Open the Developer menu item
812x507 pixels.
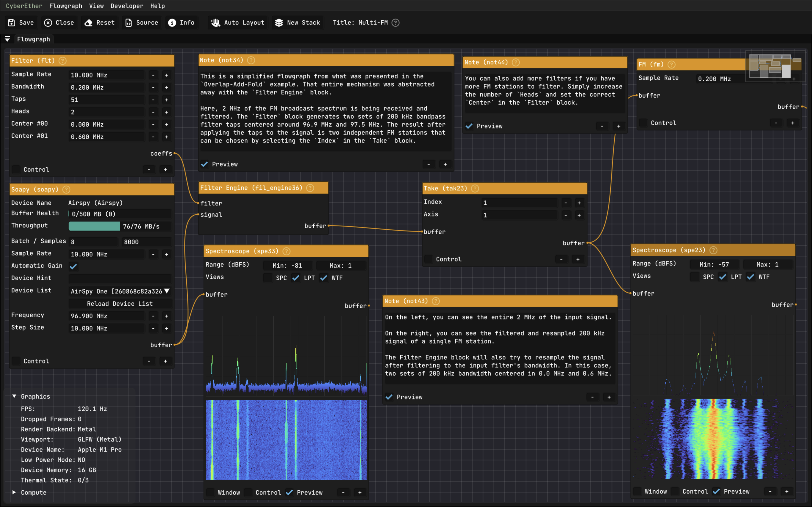(125, 6)
